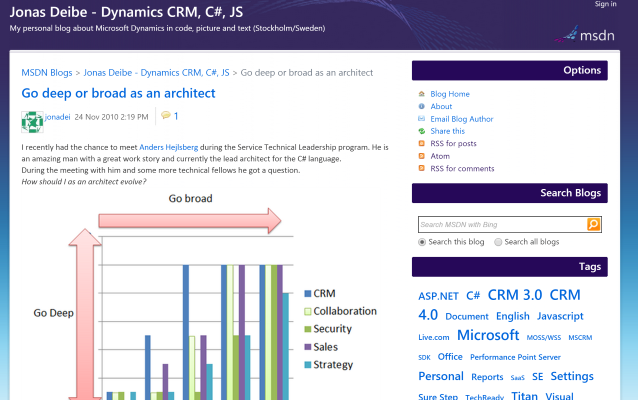Viewport: 638px width, 400px height.
Task: Click the Collaboration legend color swatch
Action: (308, 311)
